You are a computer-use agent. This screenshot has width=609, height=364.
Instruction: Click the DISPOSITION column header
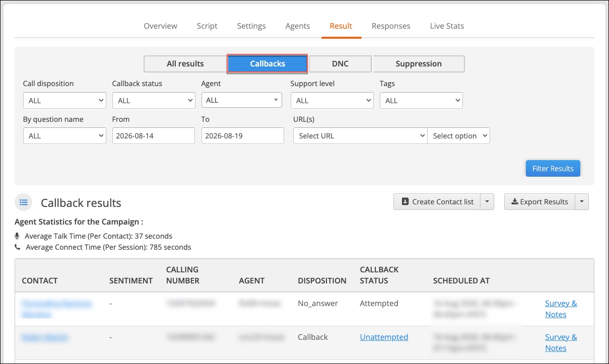(x=322, y=280)
